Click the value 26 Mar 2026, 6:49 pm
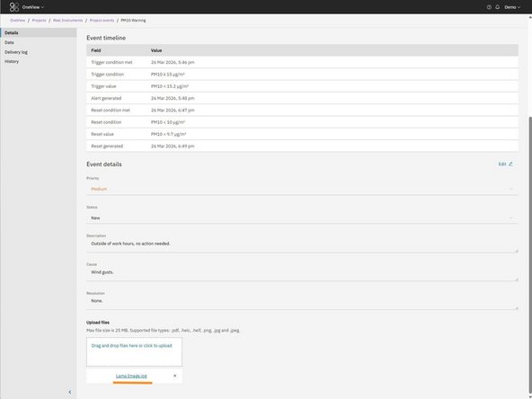Image resolution: width=532 pixels, height=399 pixels. [173, 146]
